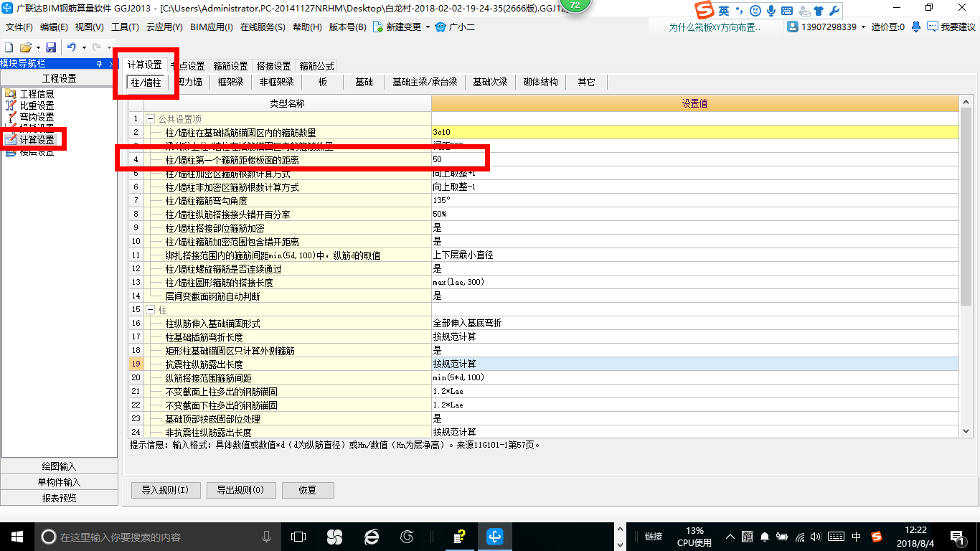The image size is (980, 551).
Task: Click the 工程设置 section header
Action: coord(59,79)
